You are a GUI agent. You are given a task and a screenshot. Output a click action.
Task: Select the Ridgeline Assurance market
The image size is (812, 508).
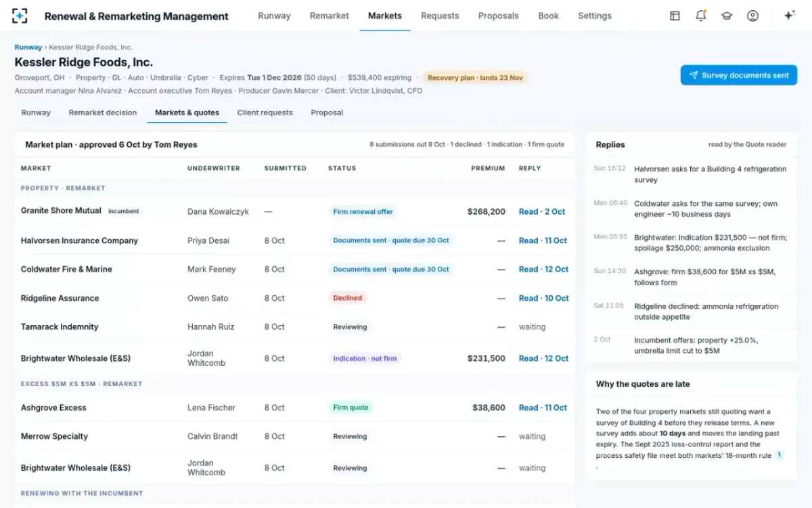tap(60, 298)
